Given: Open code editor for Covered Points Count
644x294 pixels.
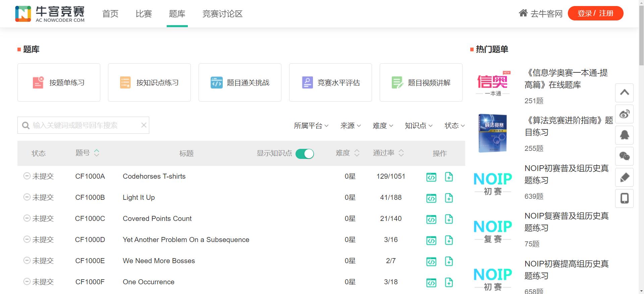Looking at the screenshot, I should (431, 219).
